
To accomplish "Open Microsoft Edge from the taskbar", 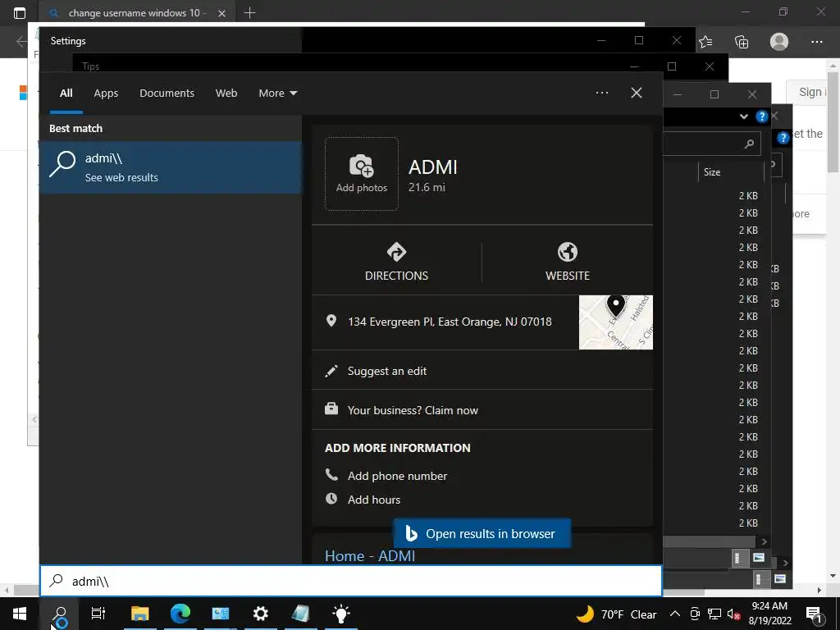I will point(180,614).
